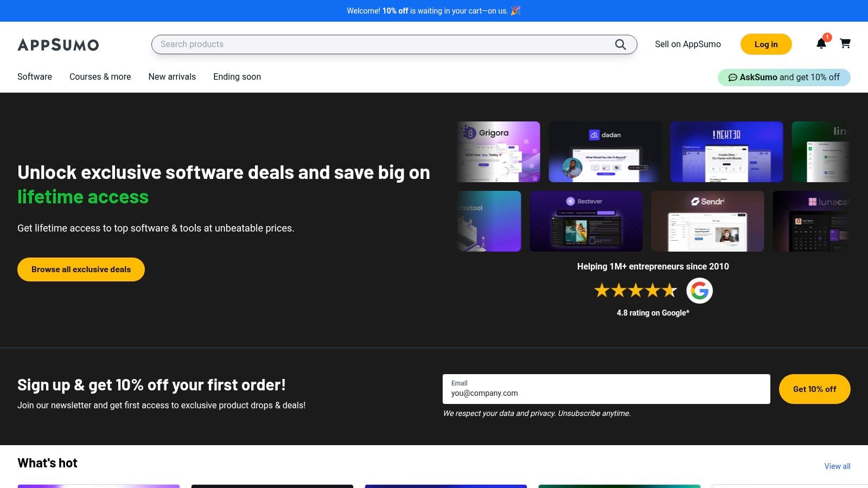Click AskSumo and get 10% off
The width and height of the screenshot is (868, 488).
tap(784, 78)
